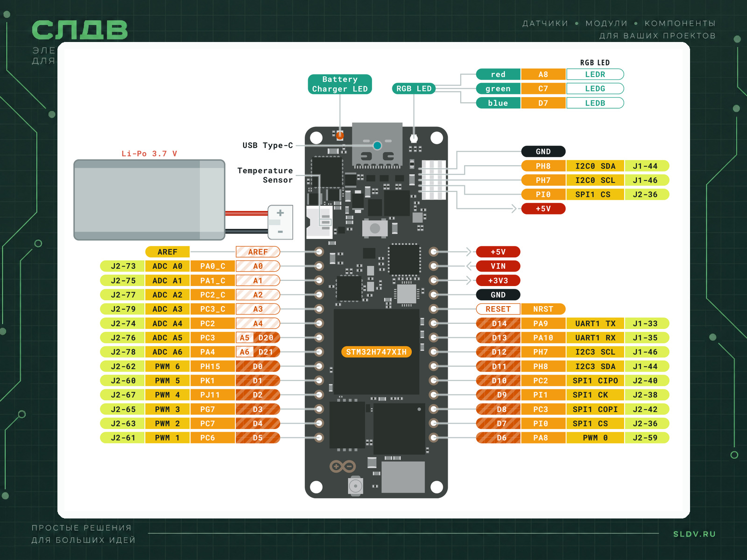Click the "Temperature Sensor" label
747x560 pixels.
tap(265, 175)
